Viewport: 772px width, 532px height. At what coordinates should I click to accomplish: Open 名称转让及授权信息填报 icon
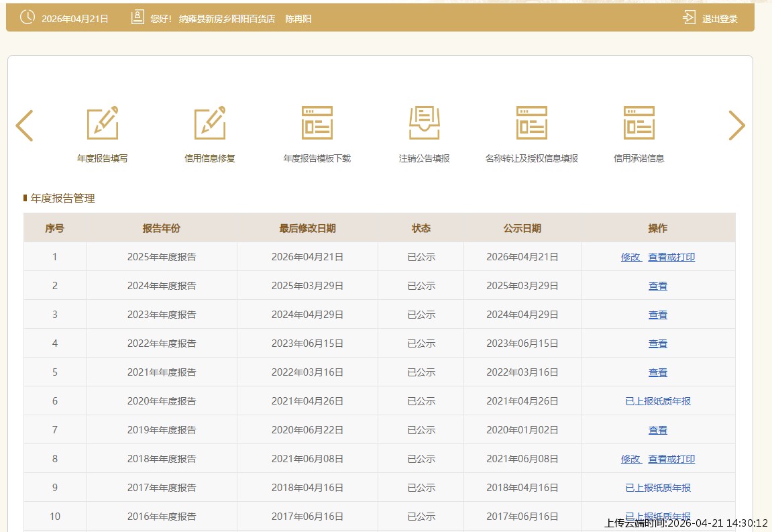[532, 123]
